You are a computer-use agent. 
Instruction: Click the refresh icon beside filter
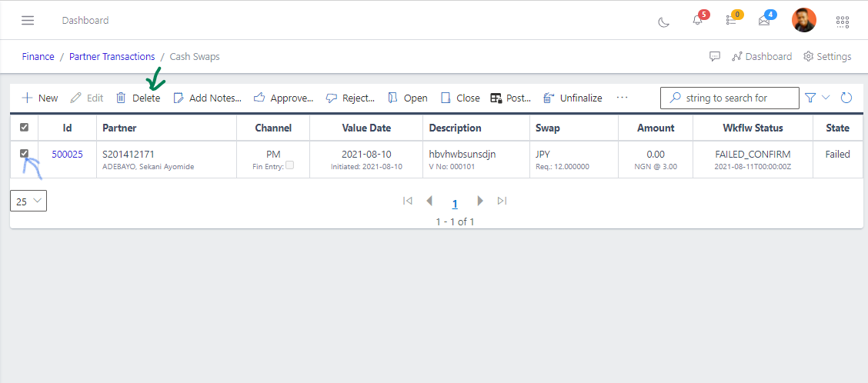coord(846,98)
